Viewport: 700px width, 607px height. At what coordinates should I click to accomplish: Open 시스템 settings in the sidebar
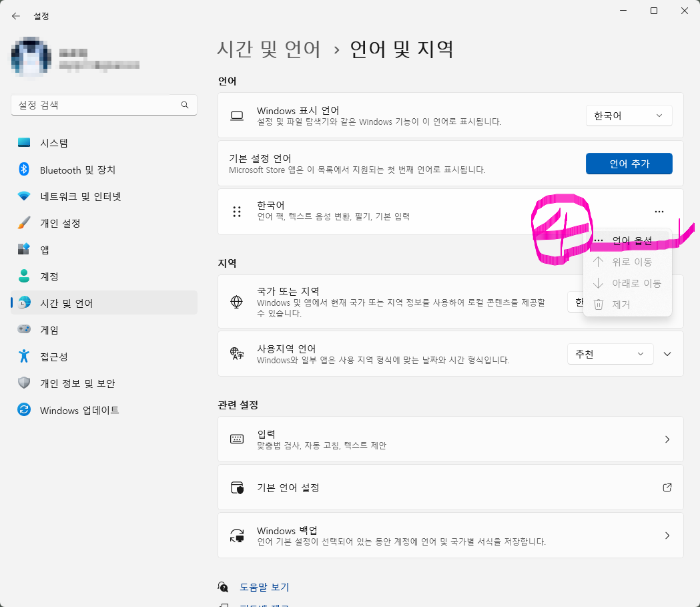coord(104,143)
